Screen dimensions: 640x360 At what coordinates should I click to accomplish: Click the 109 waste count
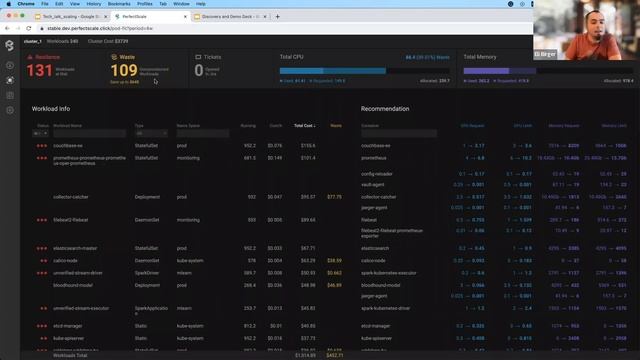pyautogui.click(x=124, y=71)
